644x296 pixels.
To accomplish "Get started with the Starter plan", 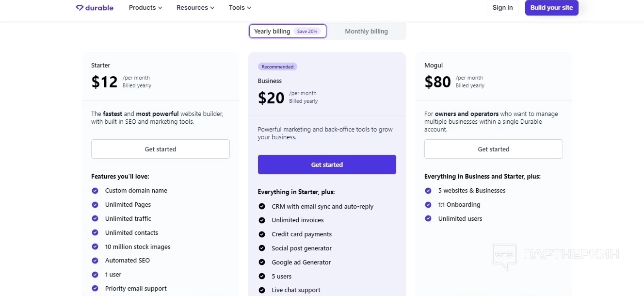I will (x=161, y=149).
